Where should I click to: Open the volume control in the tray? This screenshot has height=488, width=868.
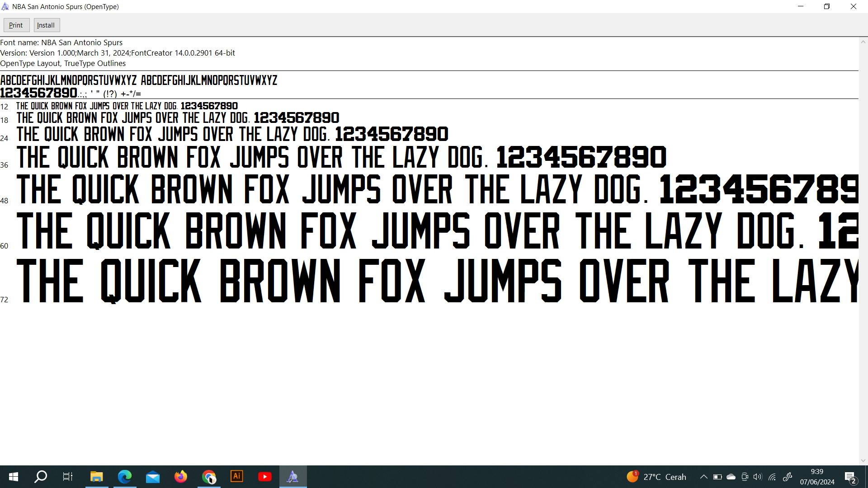pos(758,477)
